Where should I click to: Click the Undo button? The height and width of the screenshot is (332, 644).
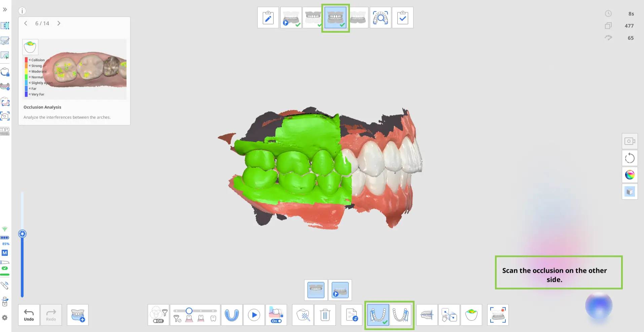(29, 315)
